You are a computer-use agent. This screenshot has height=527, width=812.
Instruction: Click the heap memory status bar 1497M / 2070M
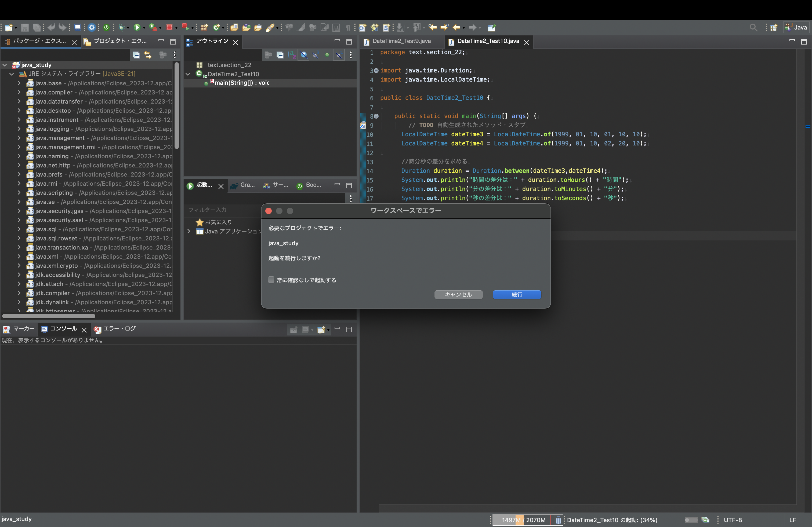[523, 520]
